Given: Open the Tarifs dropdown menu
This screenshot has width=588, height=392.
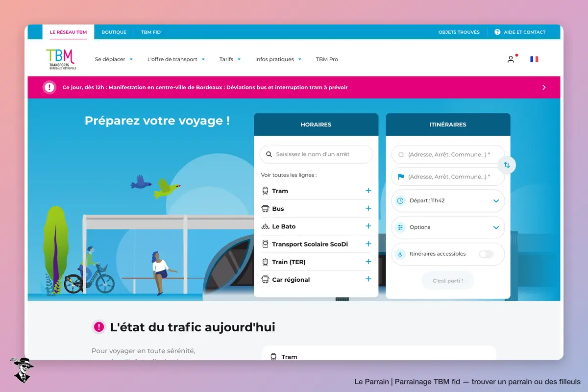Looking at the screenshot, I should [230, 59].
